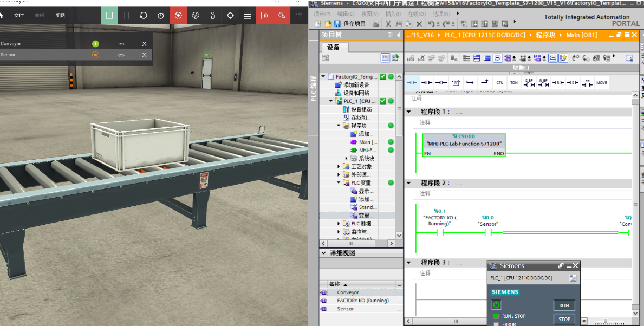Viewport: 644px width, 326px height.
Task: Reset the Factory I/O scene
Action: pos(144,15)
